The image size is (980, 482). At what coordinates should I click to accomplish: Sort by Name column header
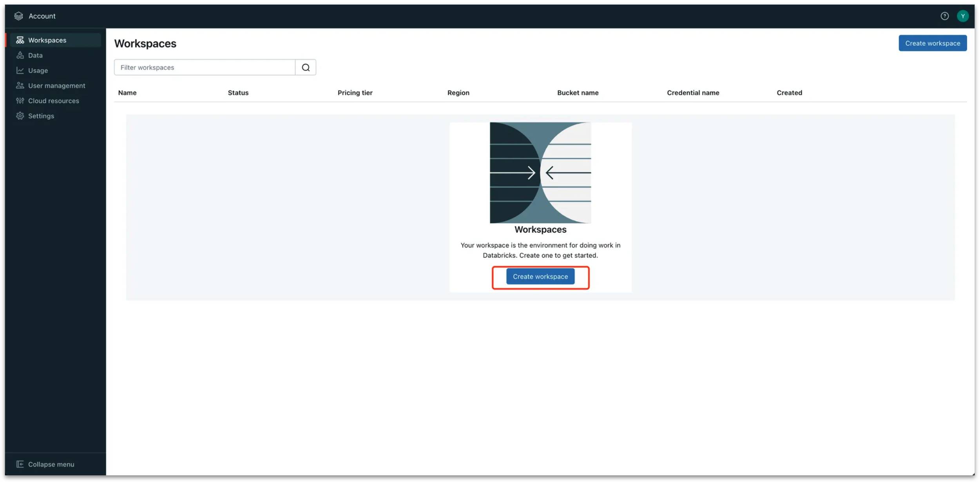pos(127,93)
